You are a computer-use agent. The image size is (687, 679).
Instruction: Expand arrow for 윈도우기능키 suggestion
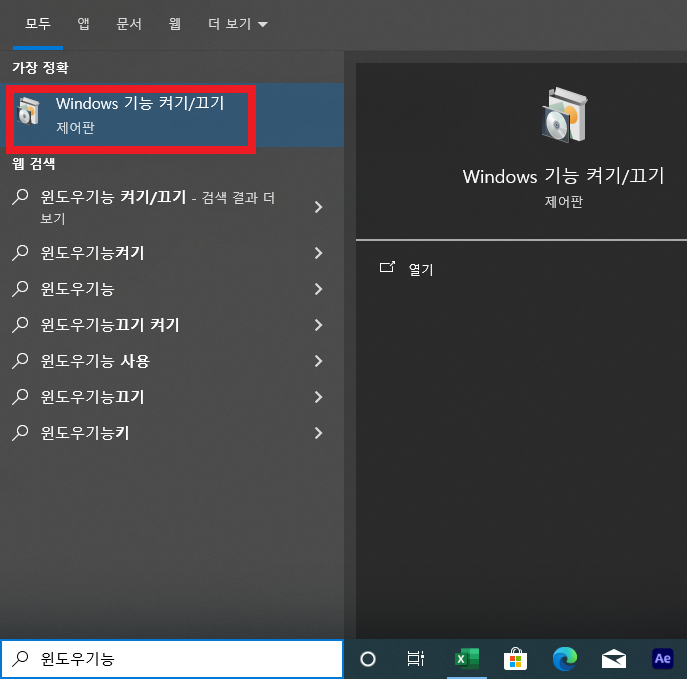pos(319,433)
